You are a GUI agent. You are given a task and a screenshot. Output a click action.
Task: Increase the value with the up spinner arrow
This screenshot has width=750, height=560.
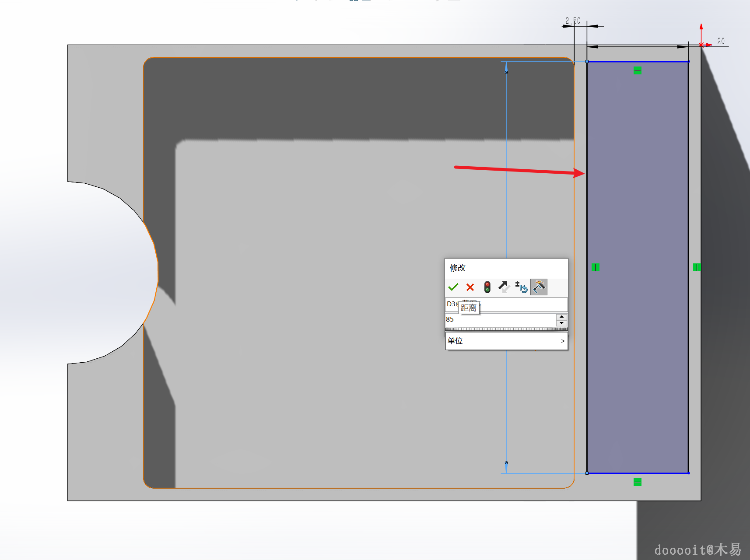coord(562,317)
